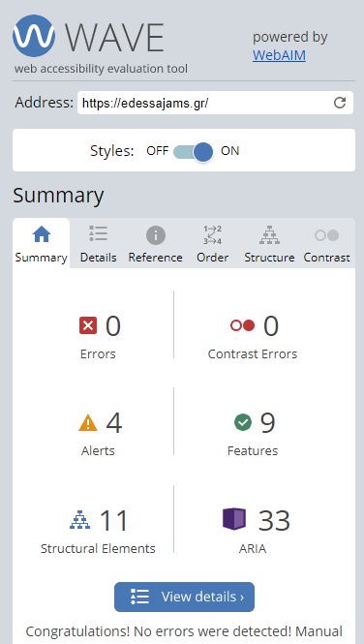Click the Summary heading

[x=58, y=196]
